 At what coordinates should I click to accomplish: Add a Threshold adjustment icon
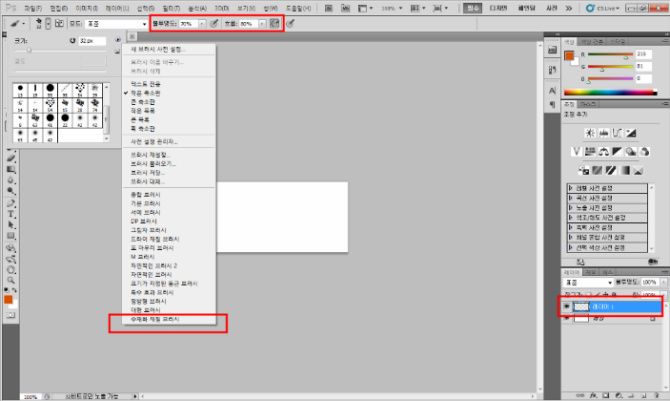[x=611, y=170]
